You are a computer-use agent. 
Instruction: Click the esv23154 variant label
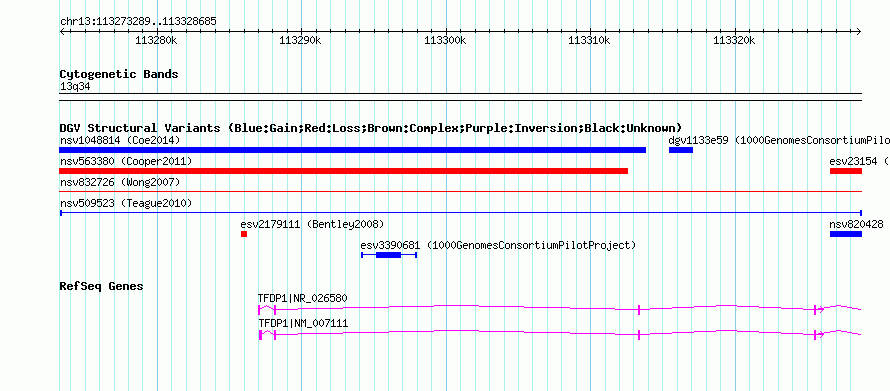point(858,161)
